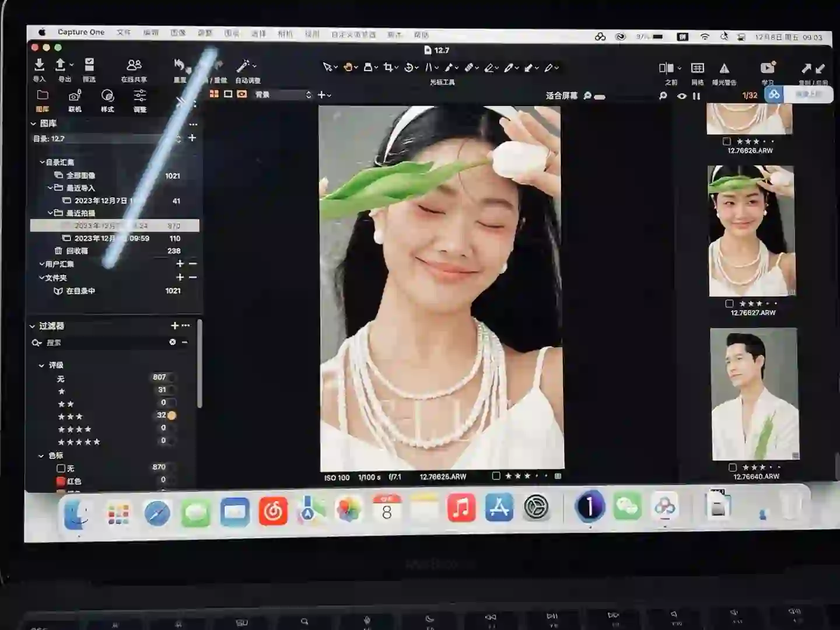Select 全部图像 all images collection
The image size is (840, 630).
[80, 175]
